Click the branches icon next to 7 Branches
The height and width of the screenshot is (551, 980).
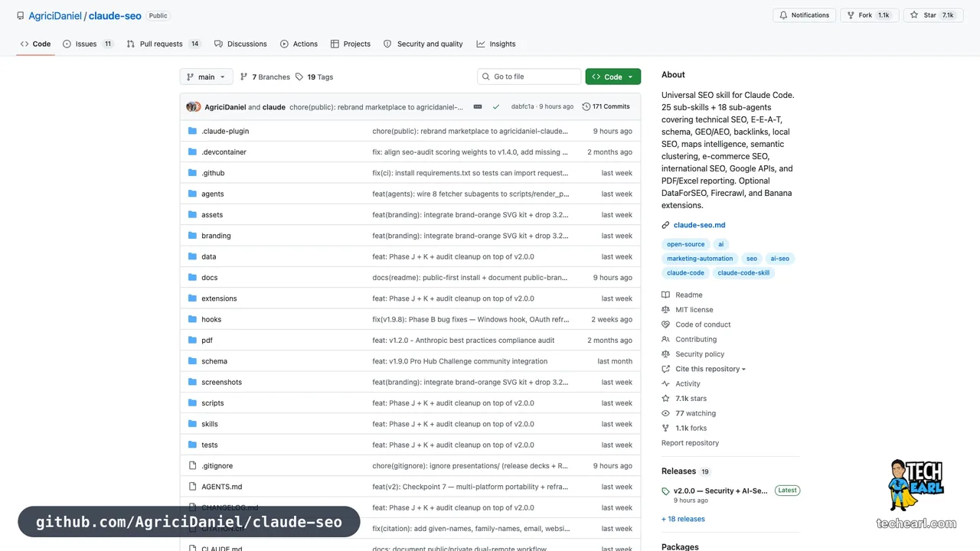pyautogui.click(x=243, y=77)
